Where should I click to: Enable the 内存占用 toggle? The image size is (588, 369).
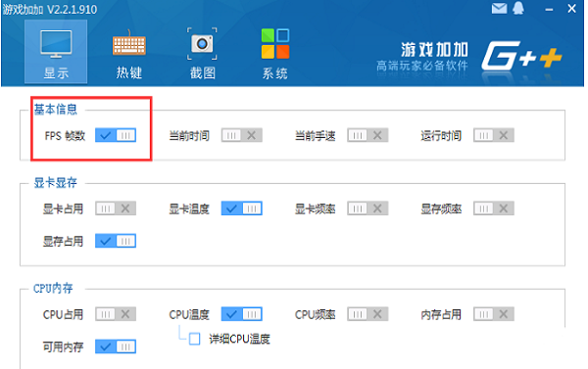(x=494, y=314)
